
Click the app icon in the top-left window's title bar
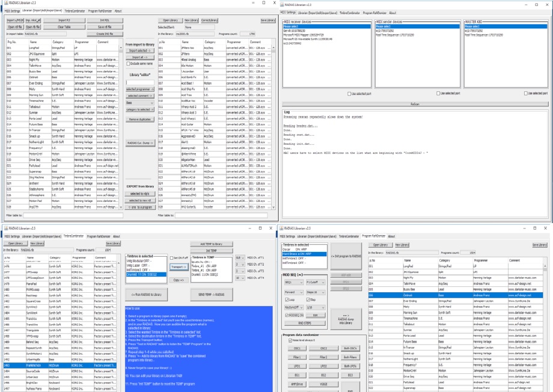(6, 3)
